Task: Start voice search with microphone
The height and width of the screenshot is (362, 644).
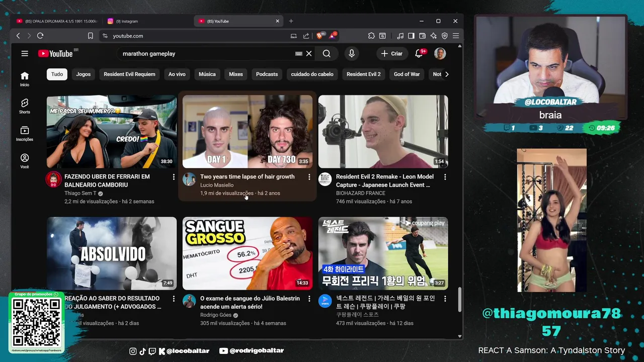Action: [352, 53]
